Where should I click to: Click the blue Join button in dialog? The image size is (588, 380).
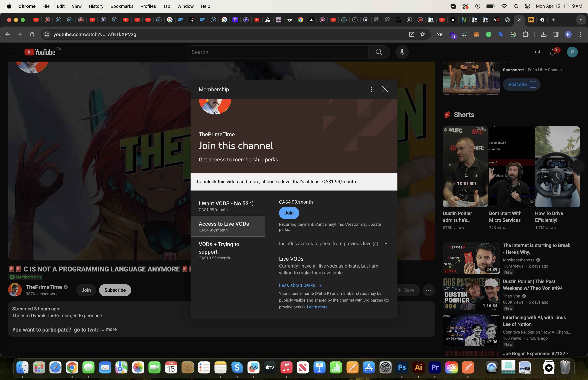(289, 213)
